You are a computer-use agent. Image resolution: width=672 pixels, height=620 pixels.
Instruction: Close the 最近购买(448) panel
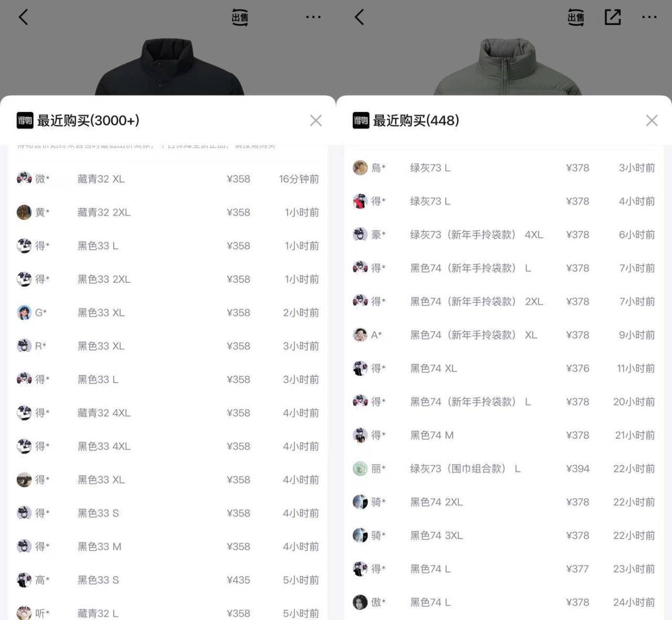pos(652,121)
